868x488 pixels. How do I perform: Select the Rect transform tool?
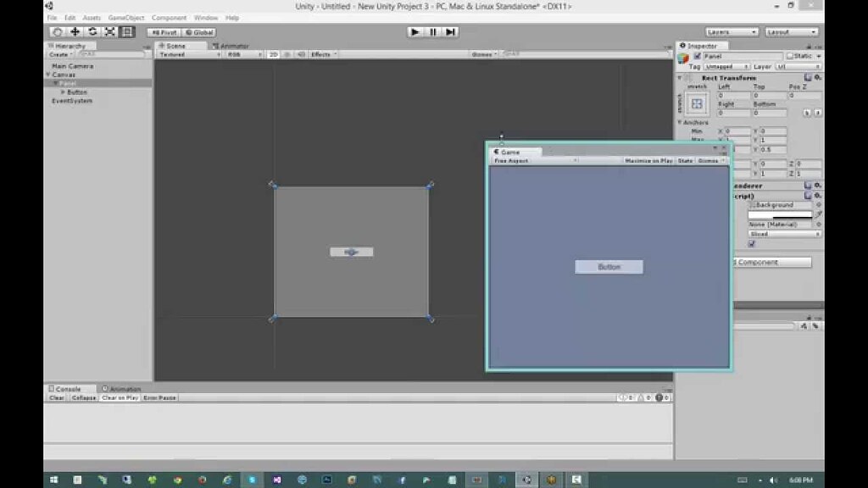[125, 32]
